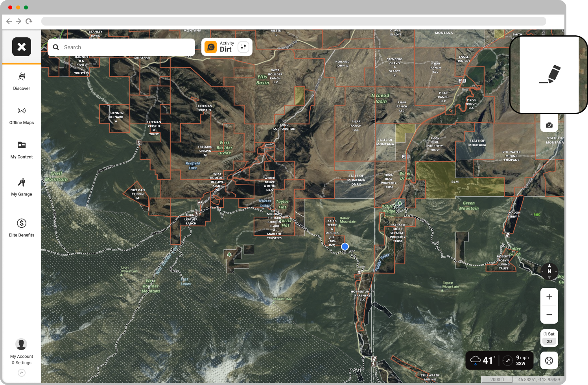Select the markup pencil tool
The height and width of the screenshot is (385, 588).
pyautogui.click(x=549, y=75)
